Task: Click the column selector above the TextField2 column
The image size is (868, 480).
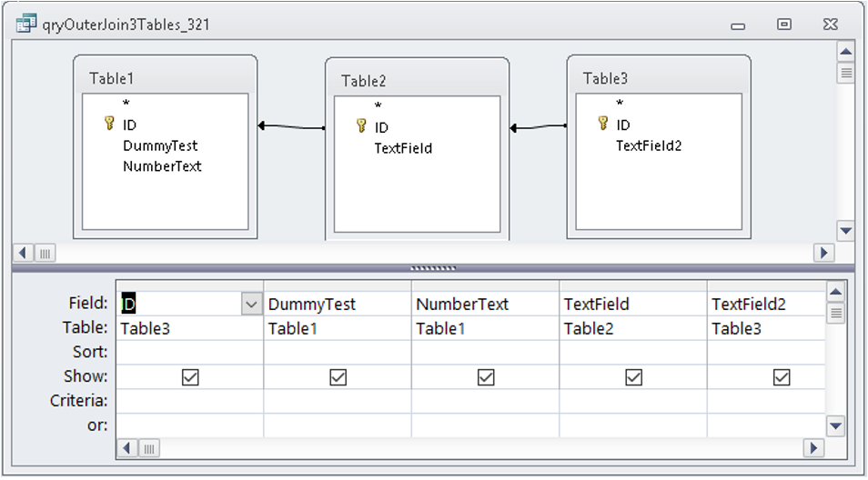Action: [x=766, y=285]
